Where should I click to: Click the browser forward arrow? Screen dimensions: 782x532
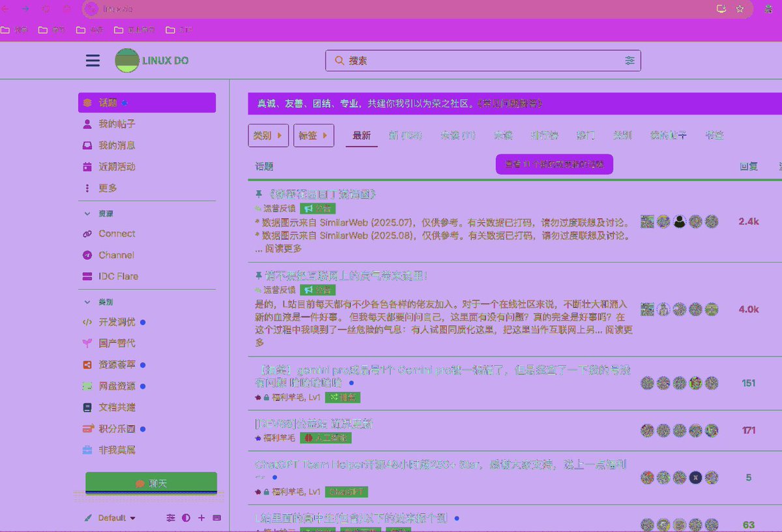point(25,9)
